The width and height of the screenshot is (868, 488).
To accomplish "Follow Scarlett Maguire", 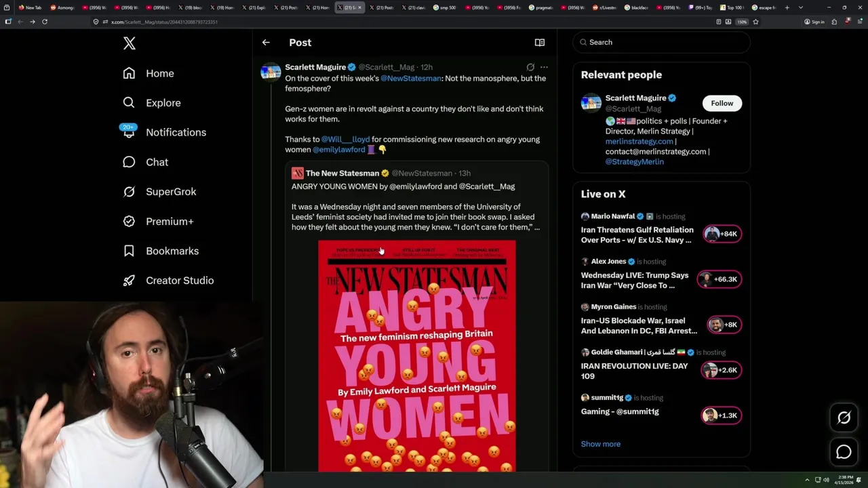I will click(x=722, y=103).
